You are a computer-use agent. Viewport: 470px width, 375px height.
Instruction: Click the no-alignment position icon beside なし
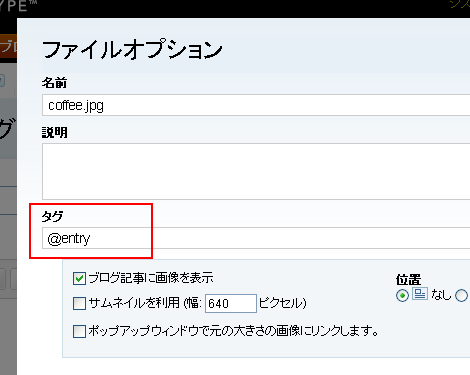[420, 294]
